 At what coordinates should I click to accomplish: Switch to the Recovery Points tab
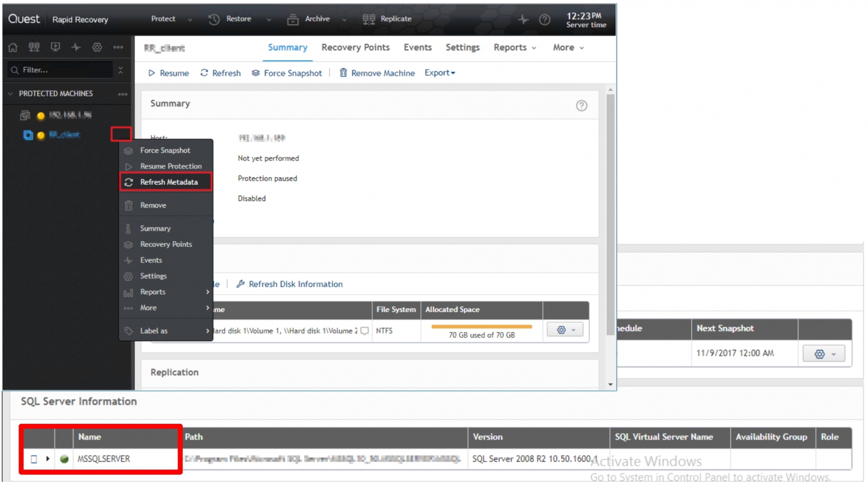tap(355, 48)
